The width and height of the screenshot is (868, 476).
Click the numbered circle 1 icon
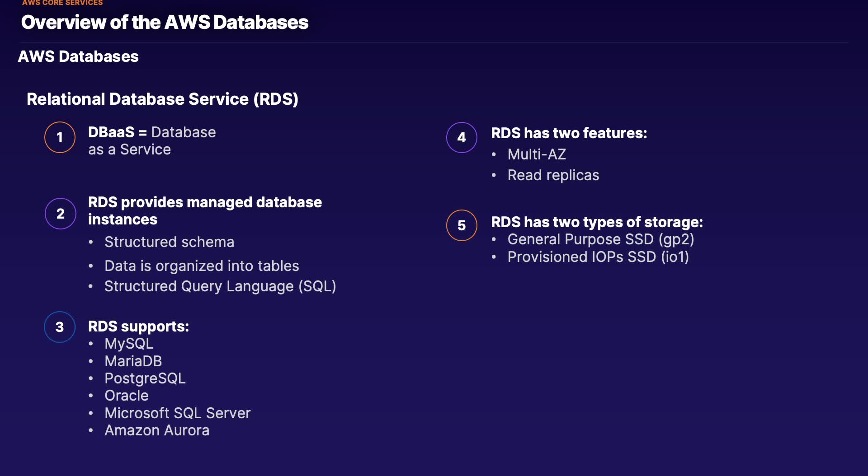coord(60,137)
